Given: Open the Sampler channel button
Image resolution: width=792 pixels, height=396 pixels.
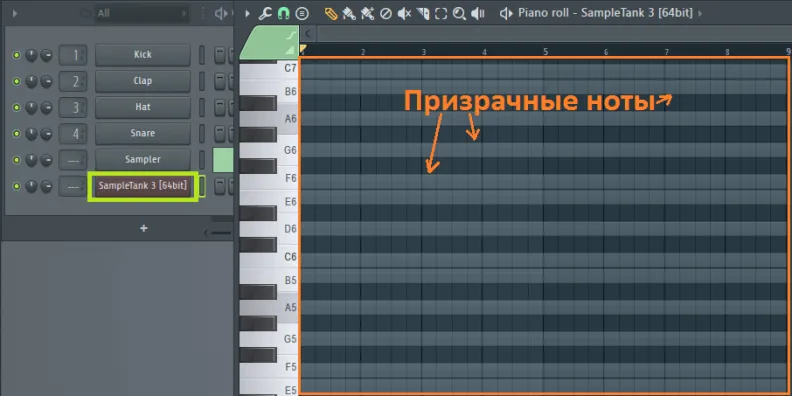Looking at the screenshot, I should (143, 160).
